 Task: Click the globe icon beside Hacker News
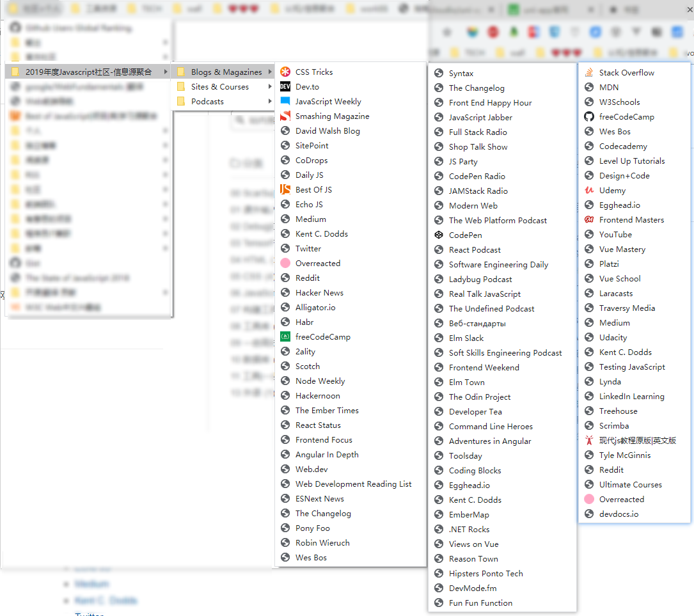coord(285,292)
